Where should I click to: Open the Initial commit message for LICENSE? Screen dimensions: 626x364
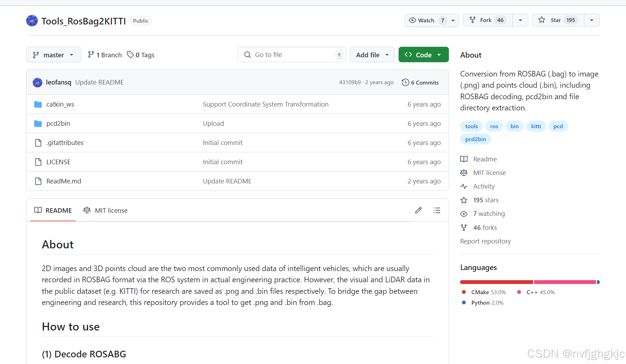(223, 162)
